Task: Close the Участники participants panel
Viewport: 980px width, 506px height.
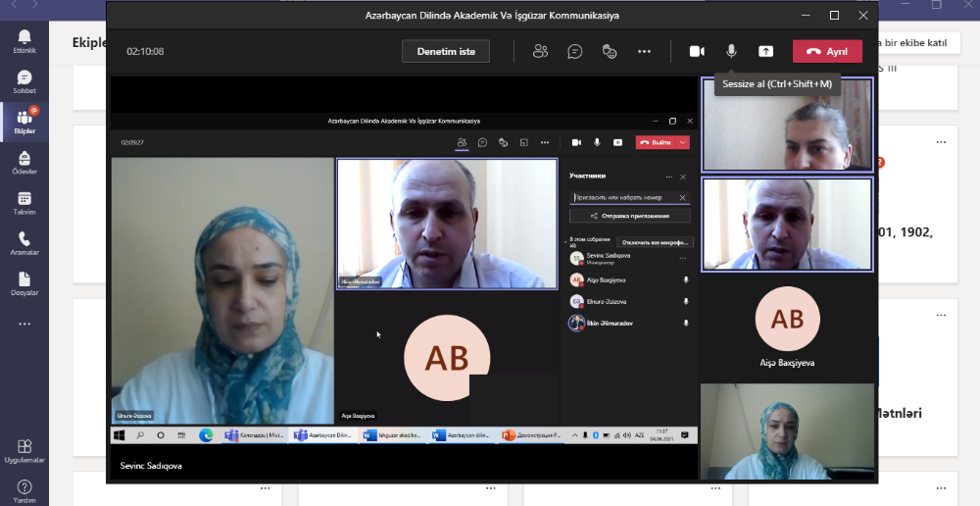Action: point(682,177)
